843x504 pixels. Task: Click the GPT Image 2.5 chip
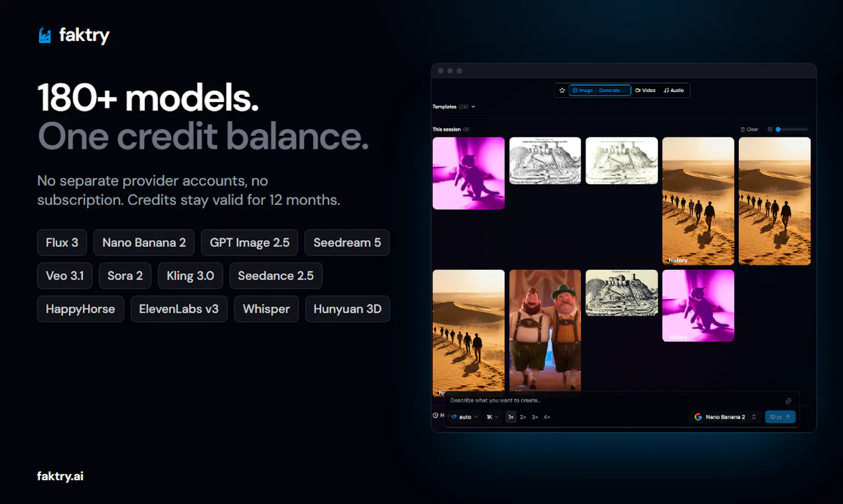[x=249, y=243]
